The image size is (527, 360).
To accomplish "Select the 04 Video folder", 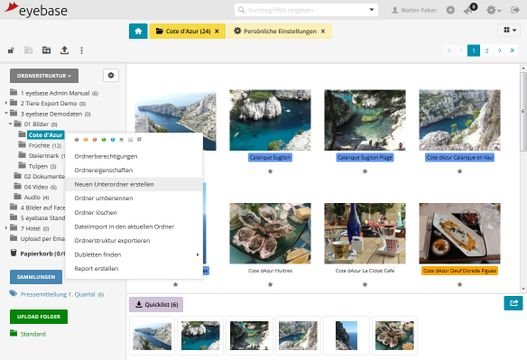I will point(36,187).
